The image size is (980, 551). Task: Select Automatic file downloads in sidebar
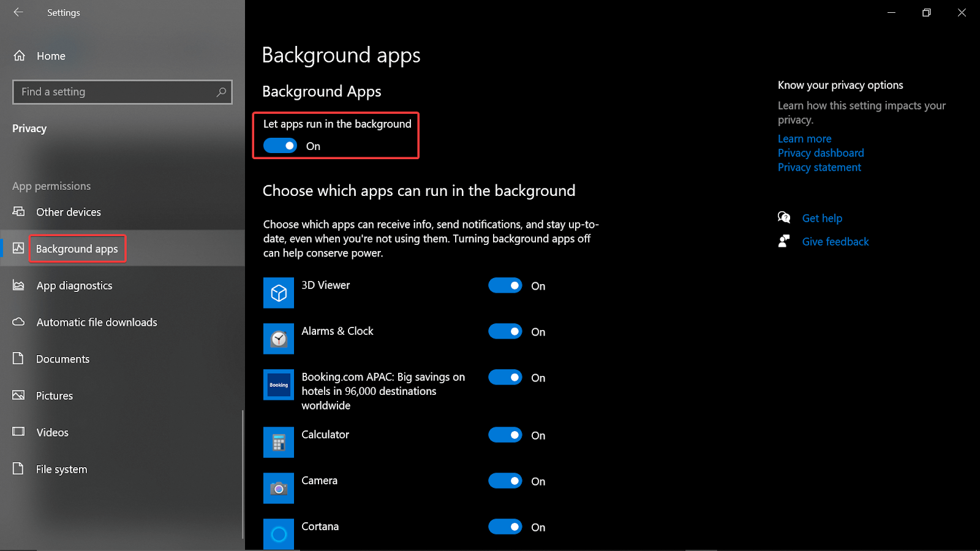(96, 322)
